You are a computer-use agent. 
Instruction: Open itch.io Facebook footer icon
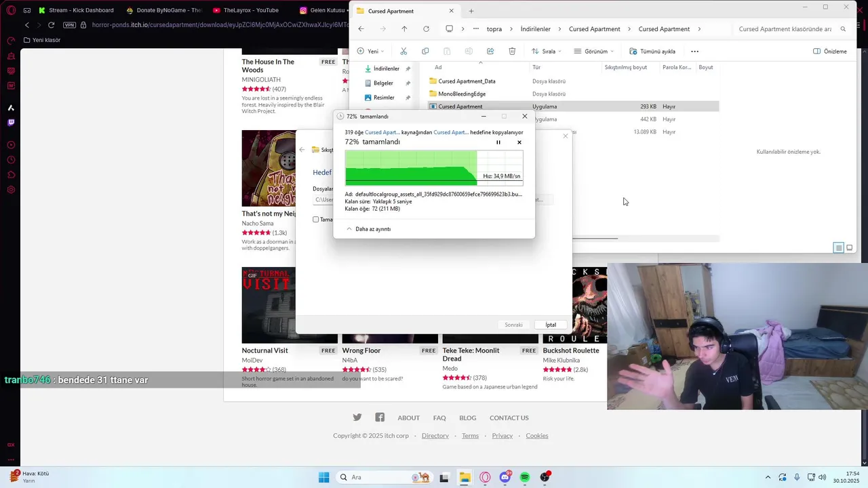point(380,418)
